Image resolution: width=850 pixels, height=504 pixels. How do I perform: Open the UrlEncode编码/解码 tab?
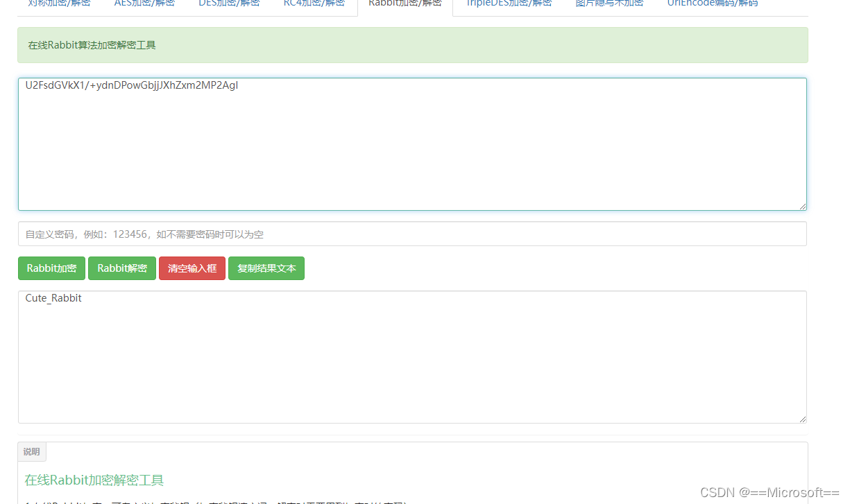[x=712, y=4]
